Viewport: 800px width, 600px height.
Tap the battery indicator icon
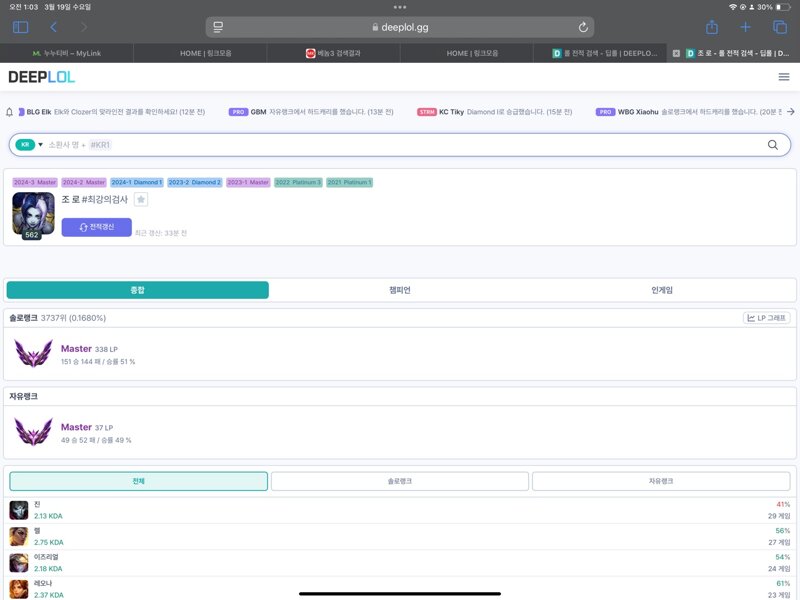[783, 7]
